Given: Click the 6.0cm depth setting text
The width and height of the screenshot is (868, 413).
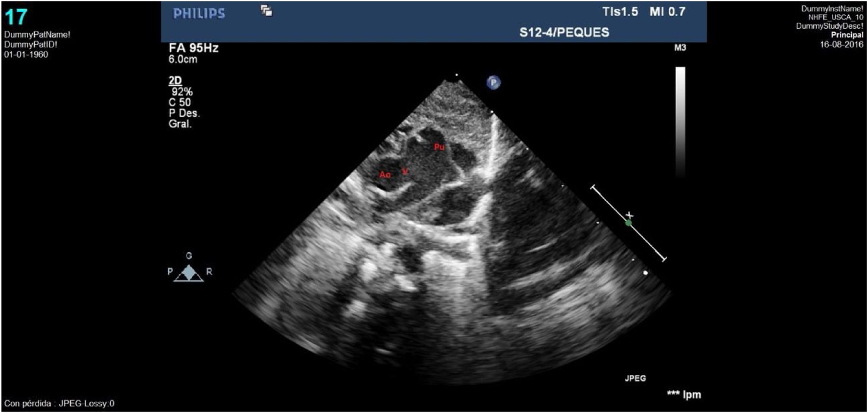Looking at the screenshot, I should [183, 59].
